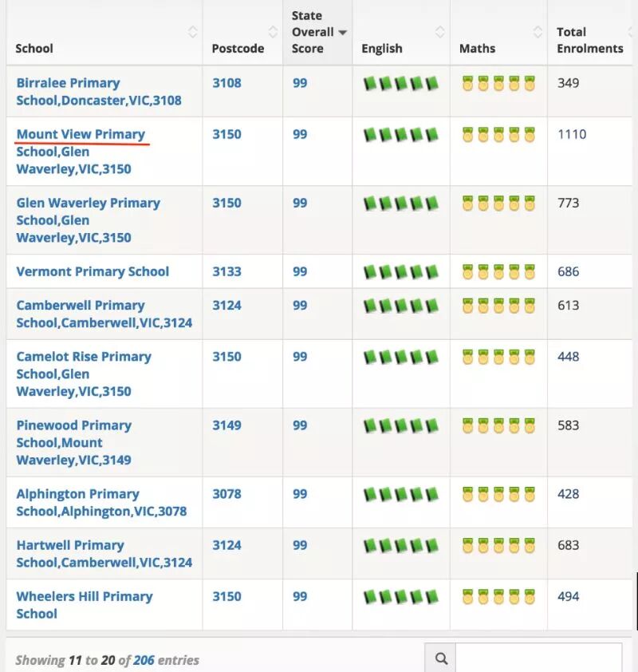Click postcode 3124 in Hartwell row
This screenshot has height=672, width=638.
(x=227, y=546)
